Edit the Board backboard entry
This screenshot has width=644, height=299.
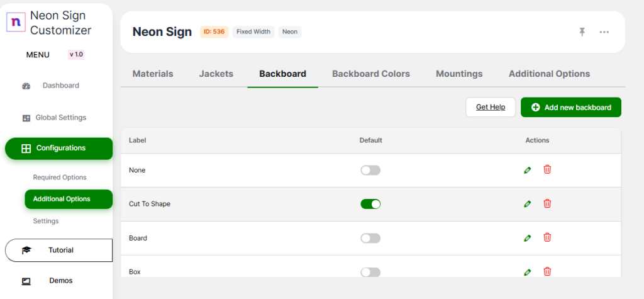tap(528, 238)
